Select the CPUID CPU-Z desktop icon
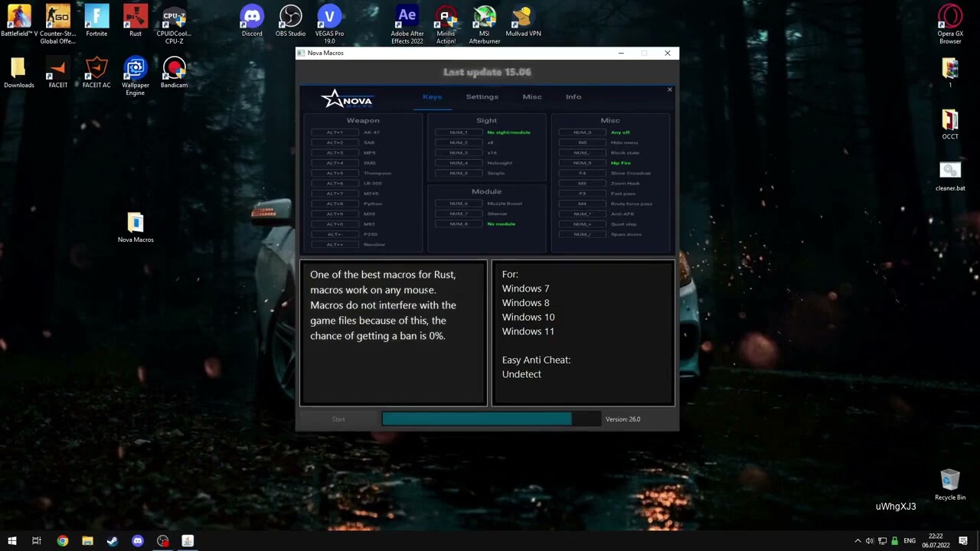The image size is (980, 551). [x=174, y=24]
